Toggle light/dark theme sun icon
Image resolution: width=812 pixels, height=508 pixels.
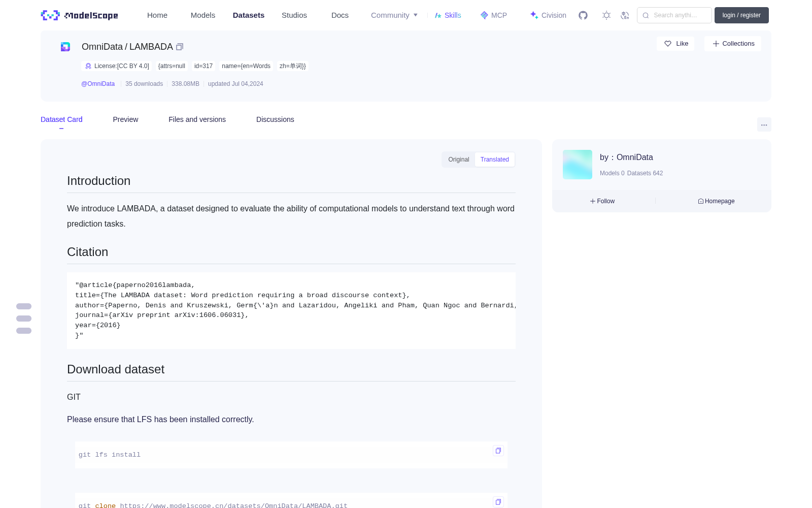click(x=606, y=15)
